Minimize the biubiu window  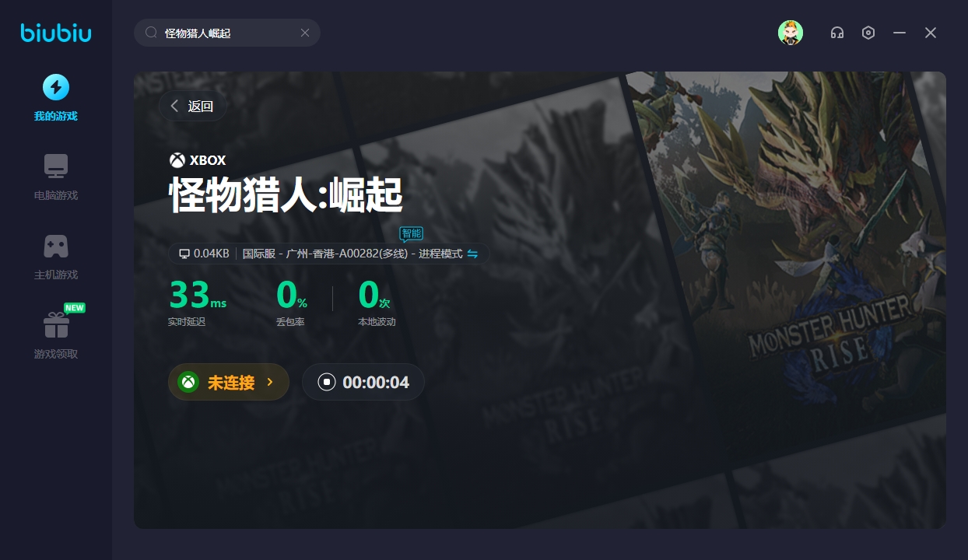coord(900,33)
